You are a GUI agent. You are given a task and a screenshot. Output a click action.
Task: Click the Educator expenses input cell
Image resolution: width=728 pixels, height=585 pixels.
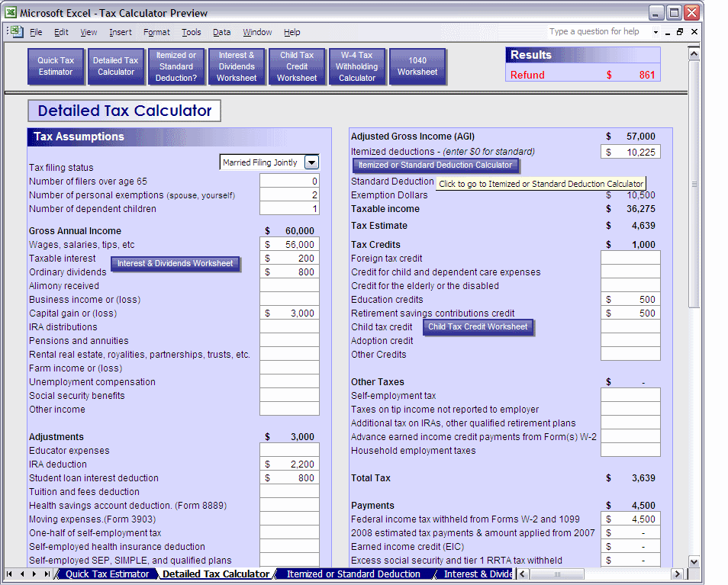[289, 451]
